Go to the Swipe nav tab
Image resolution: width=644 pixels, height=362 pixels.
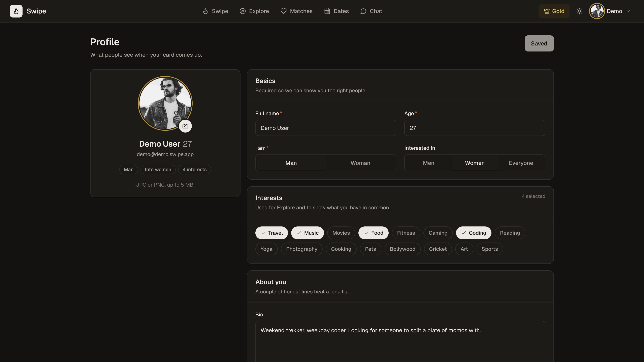click(215, 11)
